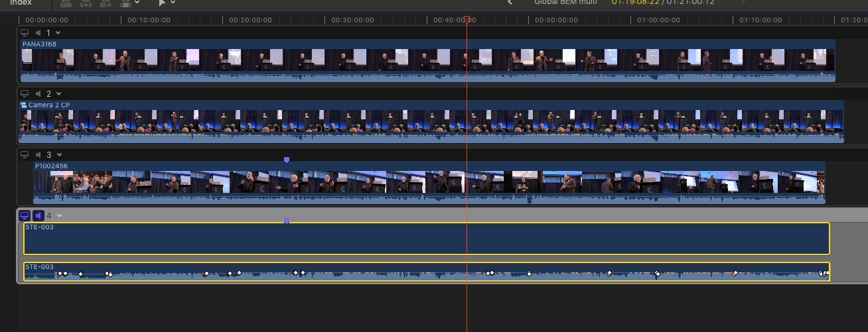
Task: Select STE-003 audio keyframe at 01:00:00:00
Action: pos(658,273)
